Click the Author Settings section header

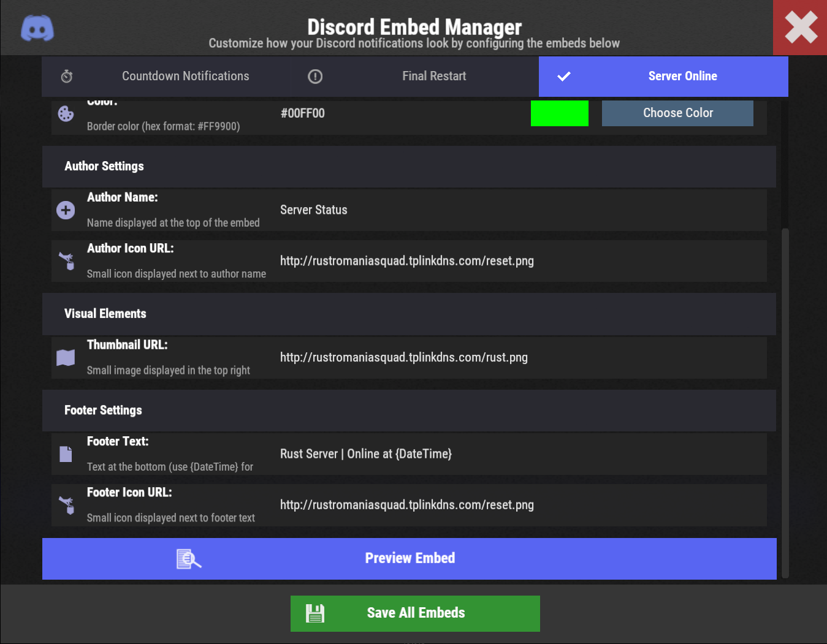[x=409, y=167]
